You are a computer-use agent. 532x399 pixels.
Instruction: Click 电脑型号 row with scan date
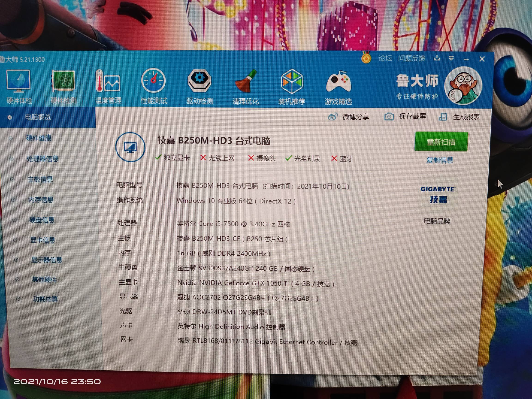click(x=233, y=186)
